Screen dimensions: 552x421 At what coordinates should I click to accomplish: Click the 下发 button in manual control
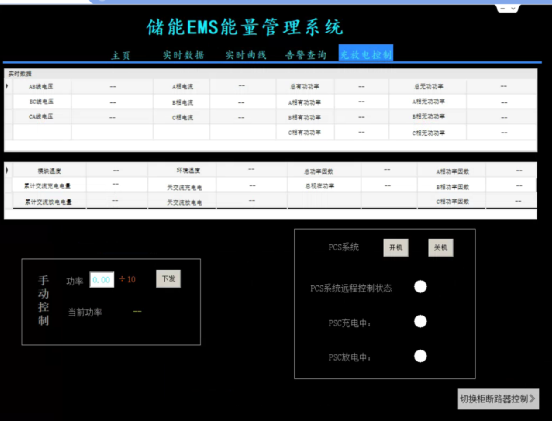(x=168, y=279)
